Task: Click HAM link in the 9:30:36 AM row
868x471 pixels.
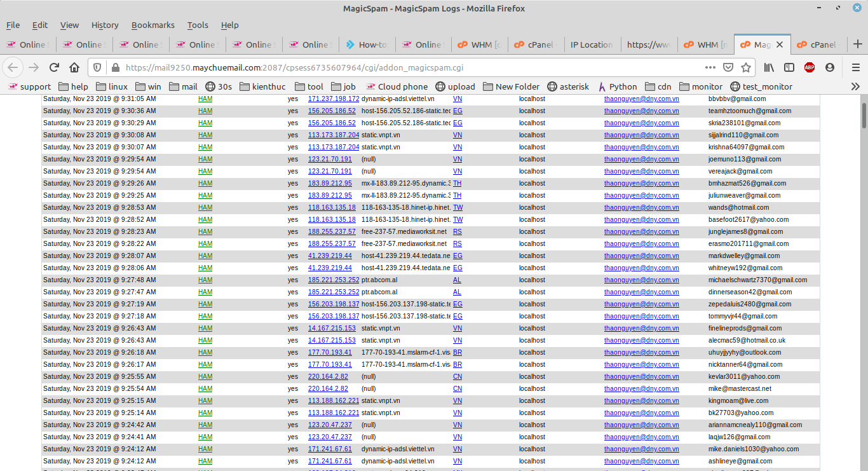Action: [205, 111]
